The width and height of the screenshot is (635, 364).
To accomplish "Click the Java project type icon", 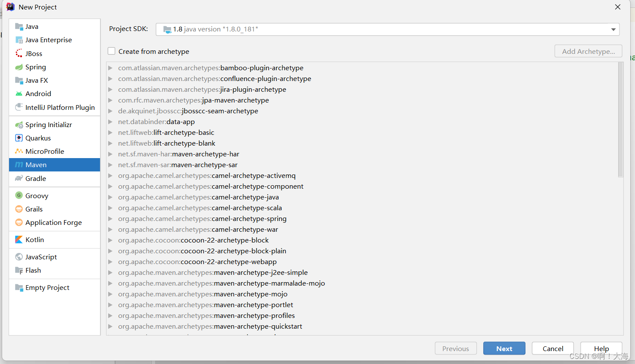I will 19,27.
